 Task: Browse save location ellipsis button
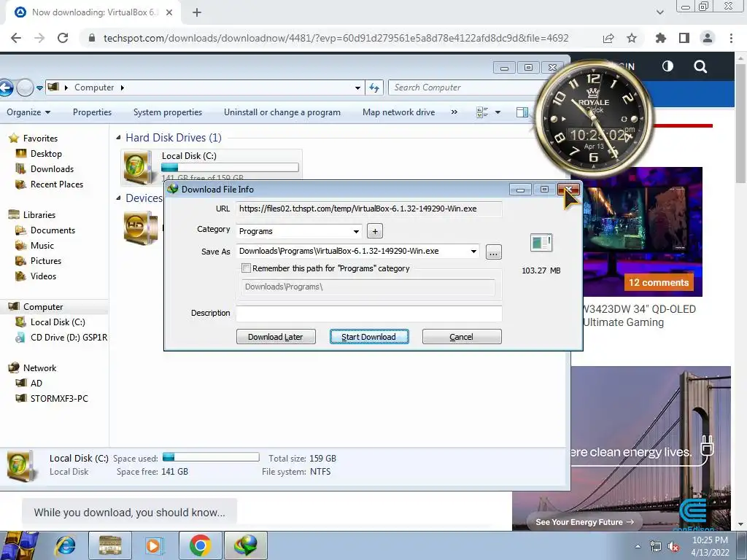(x=494, y=252)
